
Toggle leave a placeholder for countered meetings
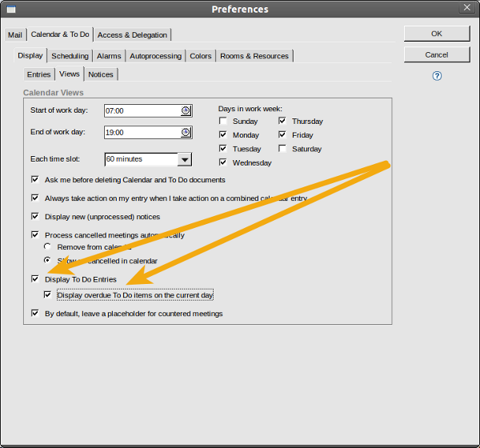(35, 314)
